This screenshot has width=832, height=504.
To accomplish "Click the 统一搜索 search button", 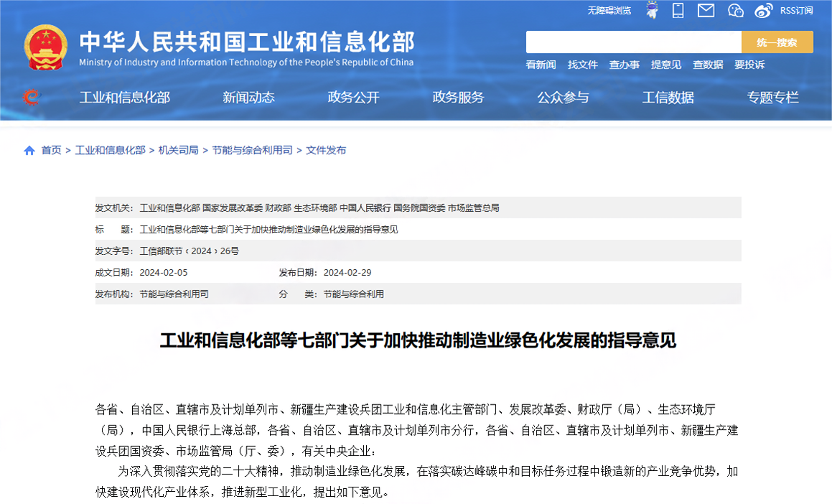I will (x=777, y=42).
